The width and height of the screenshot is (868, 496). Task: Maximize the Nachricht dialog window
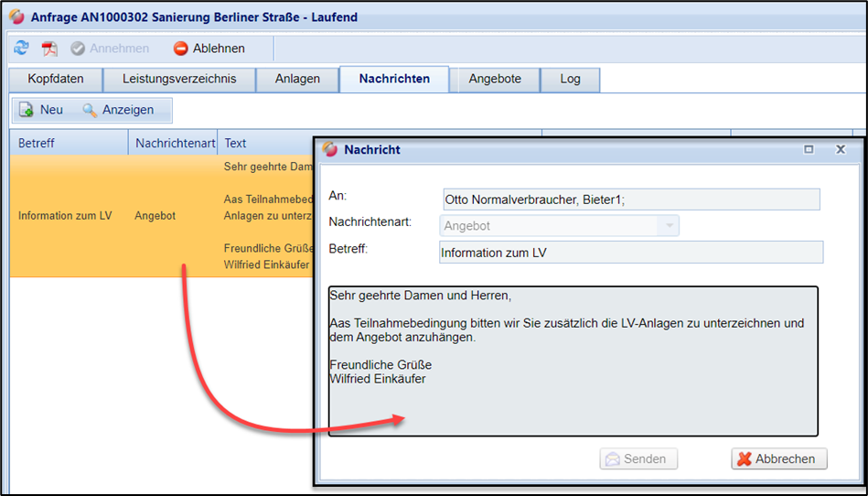[x=809, y=149]
